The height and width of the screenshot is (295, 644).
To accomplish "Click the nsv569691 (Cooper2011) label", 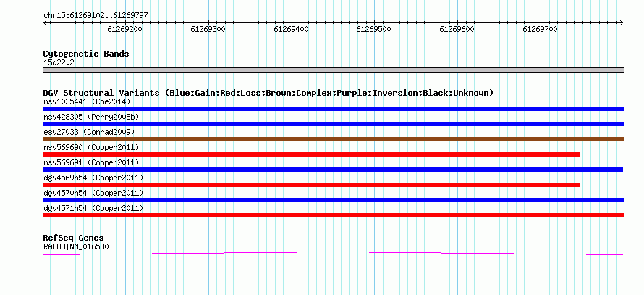I will click(x=91, y=162).
